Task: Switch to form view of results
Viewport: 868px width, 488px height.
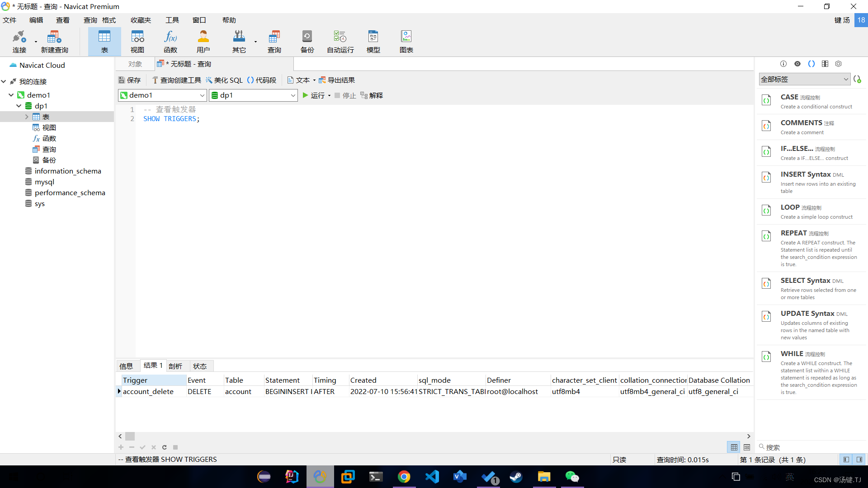Action: [x=747, y=447]
